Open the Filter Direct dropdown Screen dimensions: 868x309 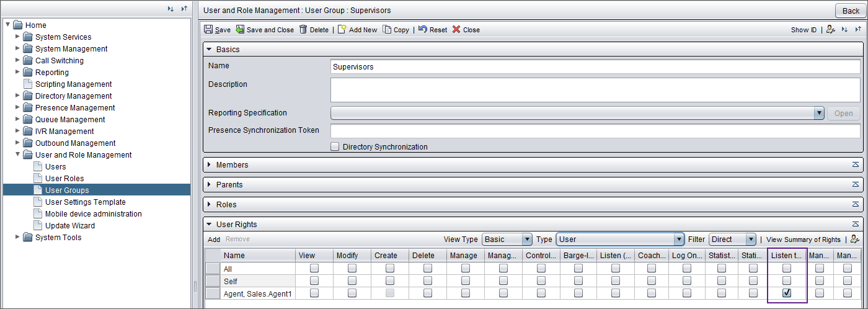(x=732, y=240)
